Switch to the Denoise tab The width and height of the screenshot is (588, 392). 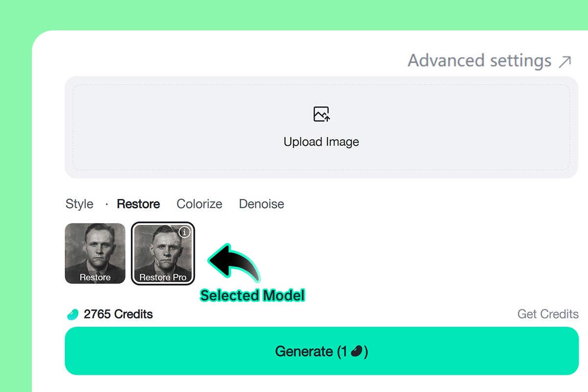coord(262,204)
